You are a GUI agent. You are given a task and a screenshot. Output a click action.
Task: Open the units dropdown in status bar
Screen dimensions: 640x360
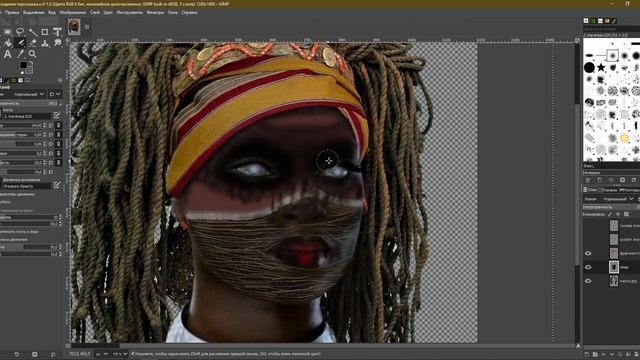click(x=102, y=354)
